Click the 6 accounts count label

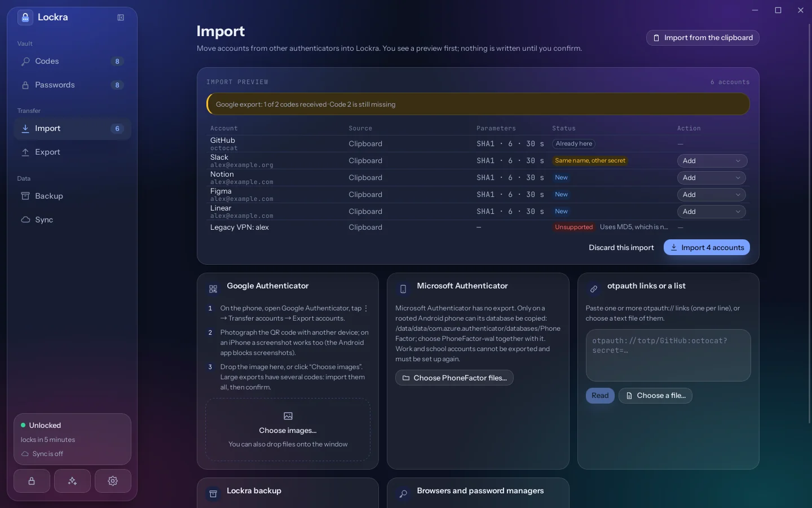730,82
